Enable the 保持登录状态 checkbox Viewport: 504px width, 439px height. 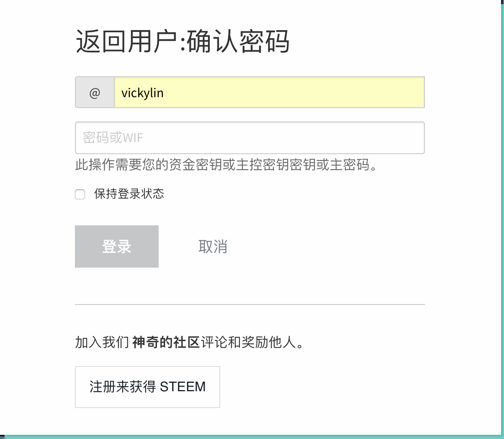pos(80,194)
